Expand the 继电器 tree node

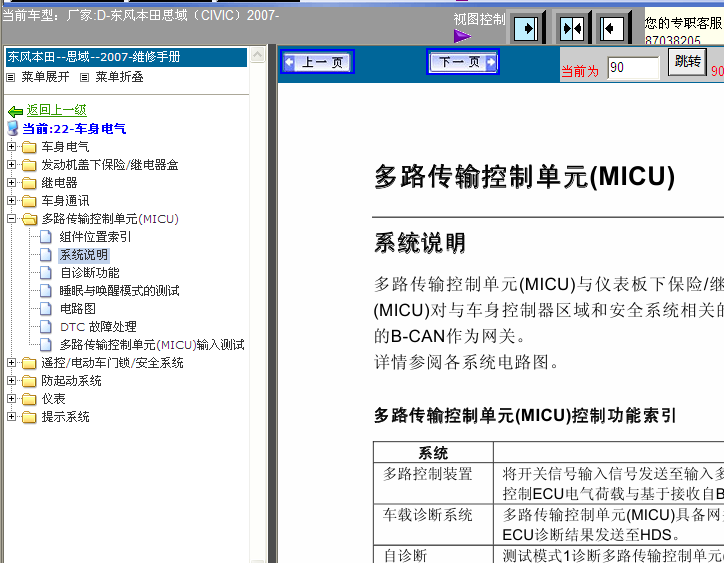tap(12, 182)
